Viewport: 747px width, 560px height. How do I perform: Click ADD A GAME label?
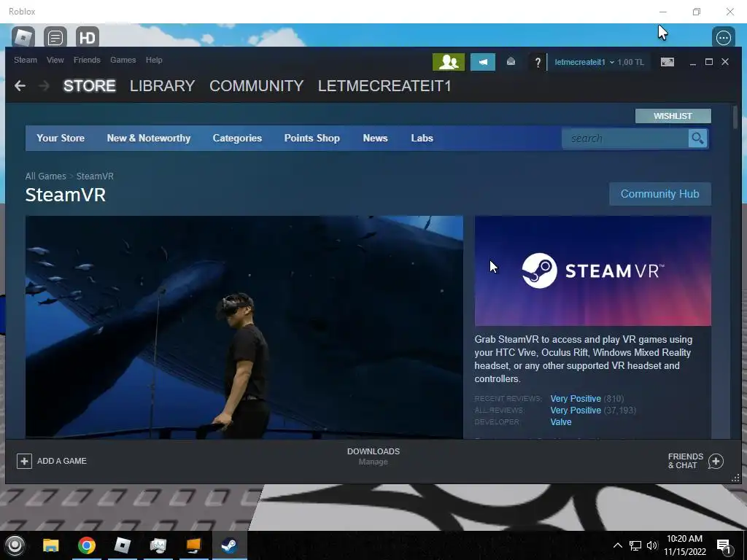click(x=62, y=461)
